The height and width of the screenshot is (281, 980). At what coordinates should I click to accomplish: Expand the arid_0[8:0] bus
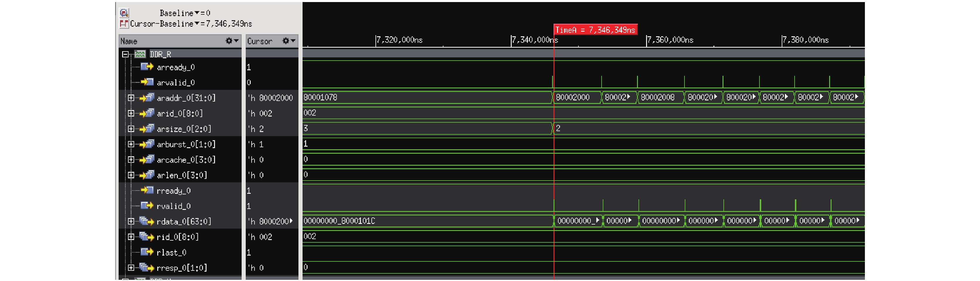(x=131, y=113)
